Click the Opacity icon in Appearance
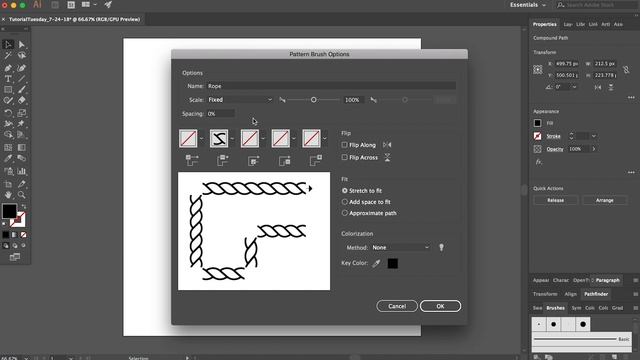Viewport: 640px width, 360px height. click(538, 149)
